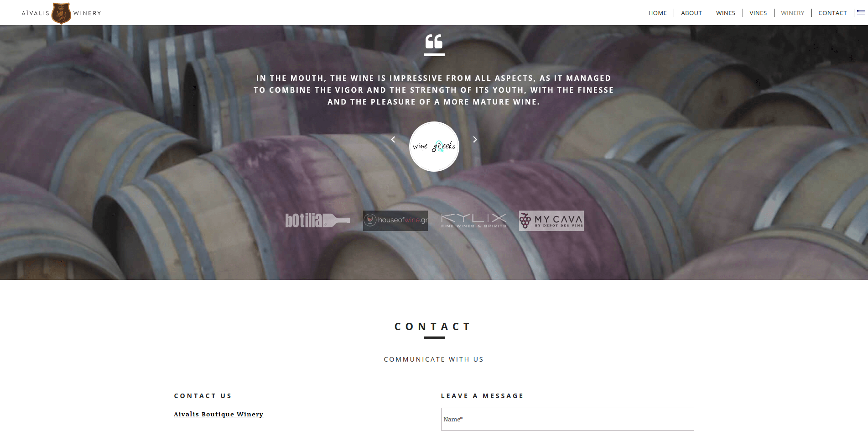Open the About menu item

pos(691,13)
